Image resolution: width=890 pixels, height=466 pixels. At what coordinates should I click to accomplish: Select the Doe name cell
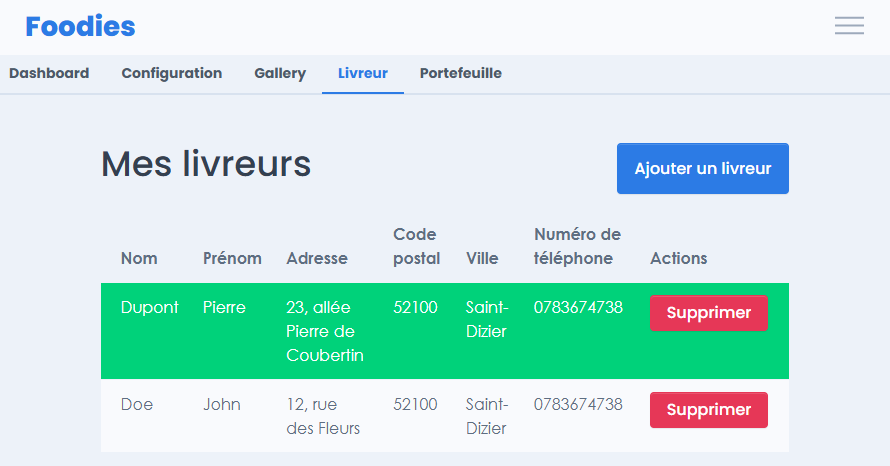click(137, 404)
